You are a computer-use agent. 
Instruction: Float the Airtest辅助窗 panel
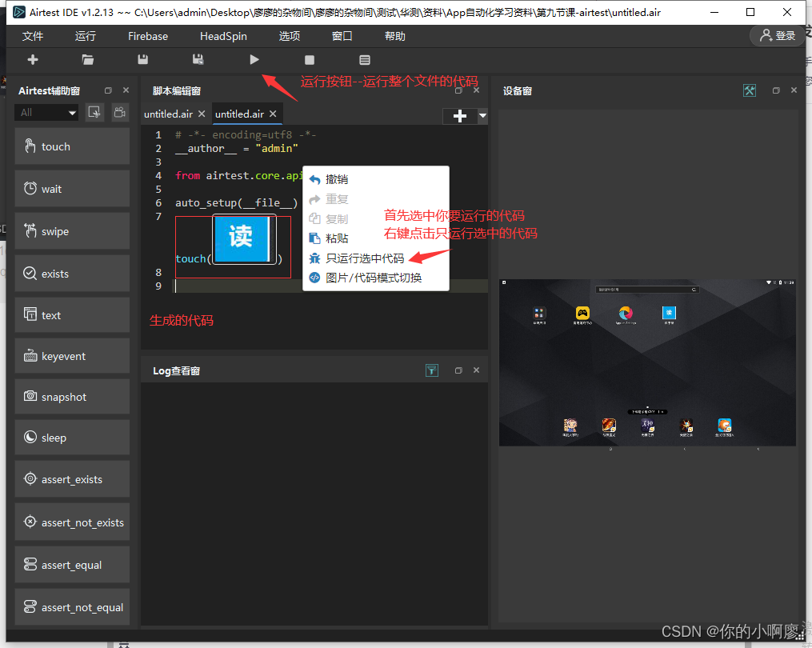click(108, 90)
